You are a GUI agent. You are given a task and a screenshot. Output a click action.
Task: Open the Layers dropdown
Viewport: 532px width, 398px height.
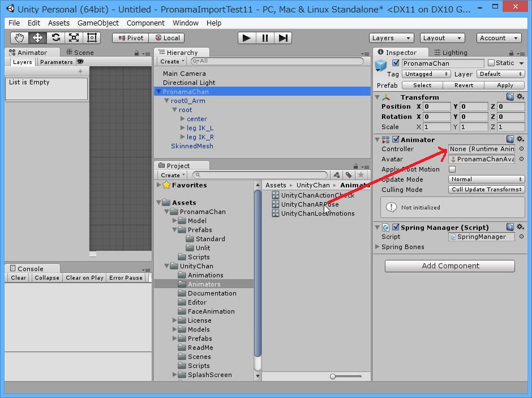391,38
